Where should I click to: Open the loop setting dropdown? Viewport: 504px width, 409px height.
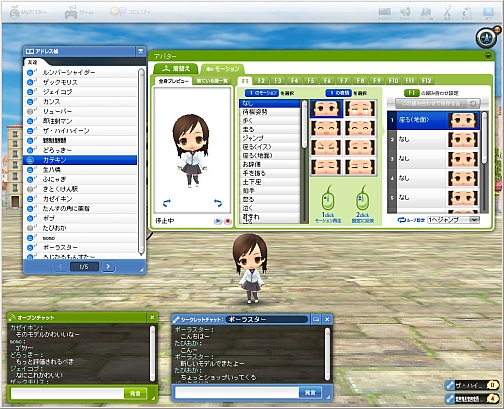454,220
